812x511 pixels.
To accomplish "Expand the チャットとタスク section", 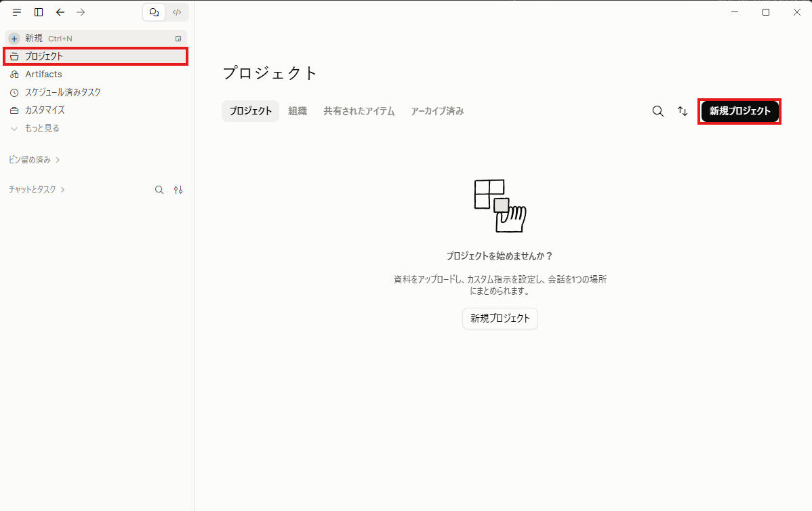I will pyautogui.click(x=37, y=190).
